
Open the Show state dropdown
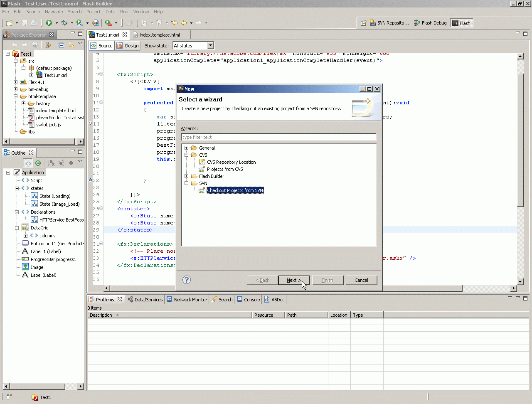click(x=210, y=46)
